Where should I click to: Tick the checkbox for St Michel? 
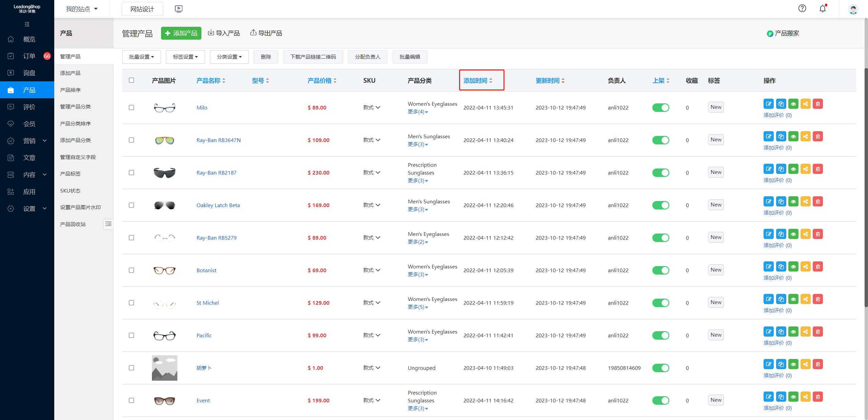[x=131, y=303]
